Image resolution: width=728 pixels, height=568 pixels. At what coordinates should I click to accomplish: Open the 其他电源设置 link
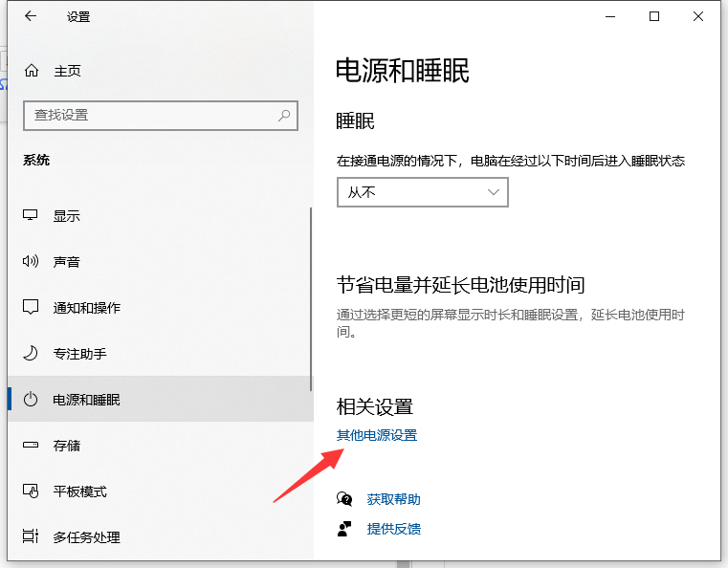pos(377,435)
